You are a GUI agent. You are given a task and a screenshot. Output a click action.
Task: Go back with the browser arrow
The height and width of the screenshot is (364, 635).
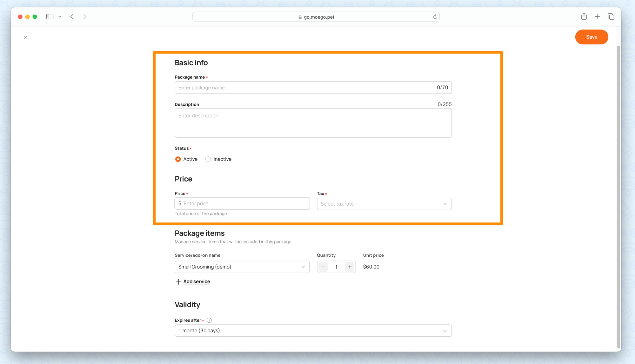pyautogui.click(x=72, y=17)
